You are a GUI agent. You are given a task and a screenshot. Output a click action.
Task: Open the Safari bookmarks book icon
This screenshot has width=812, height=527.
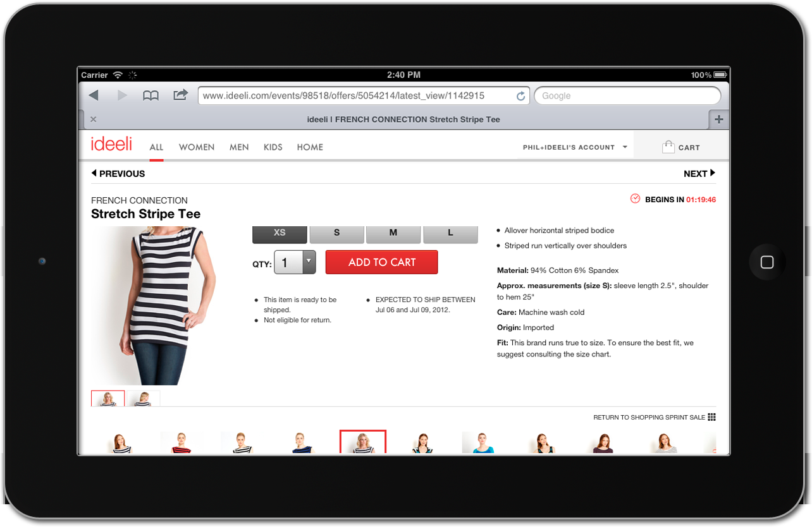tap(151, 95)
